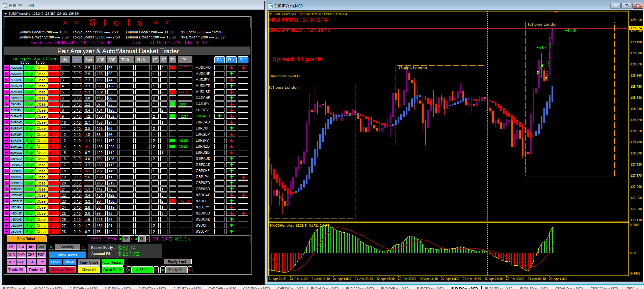Click the Pin2 red down arrow for GBPJPY
644x289 pixels.
pyautogui.click(x=243, y=177)
